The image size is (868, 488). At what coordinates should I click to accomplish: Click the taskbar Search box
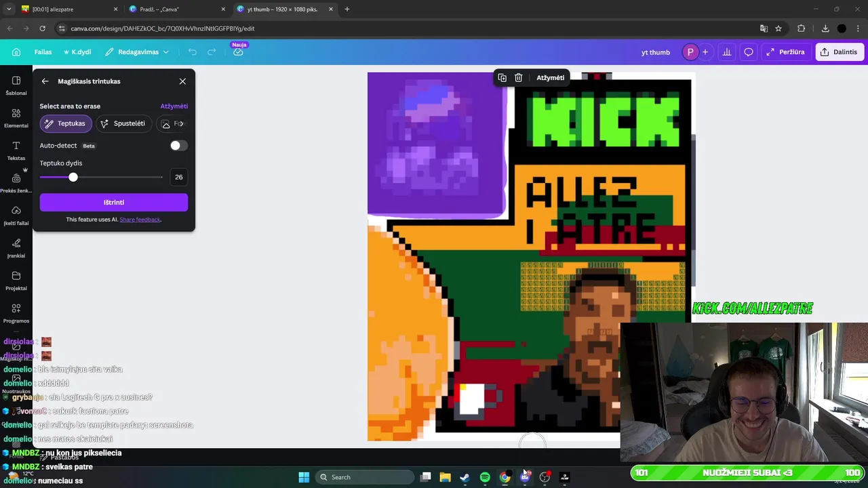[365, 477]
